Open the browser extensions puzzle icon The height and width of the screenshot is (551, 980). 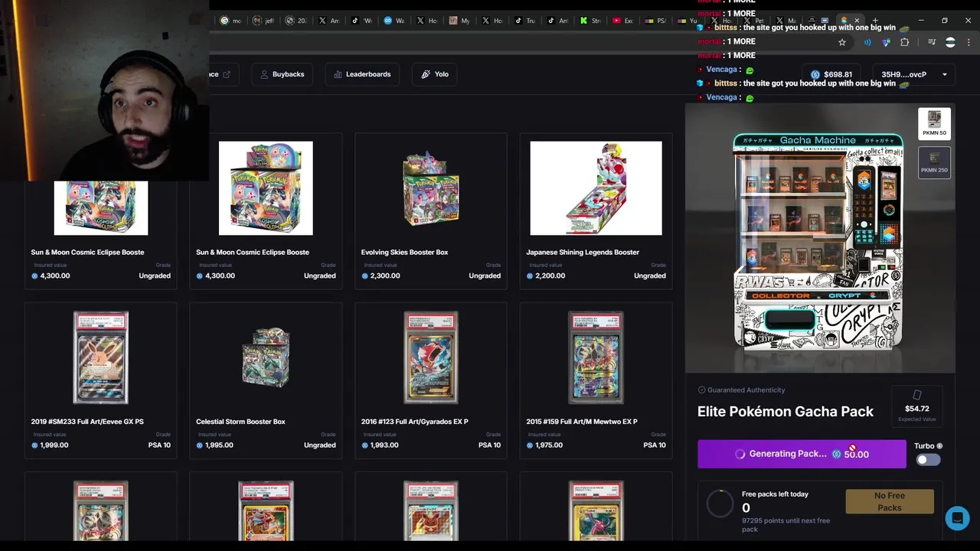point(905,43)
